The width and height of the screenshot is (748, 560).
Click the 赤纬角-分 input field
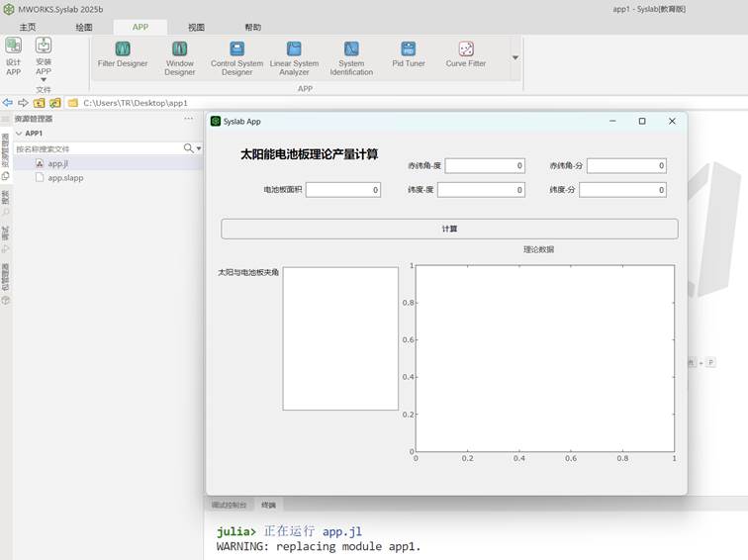click(626, 165)
